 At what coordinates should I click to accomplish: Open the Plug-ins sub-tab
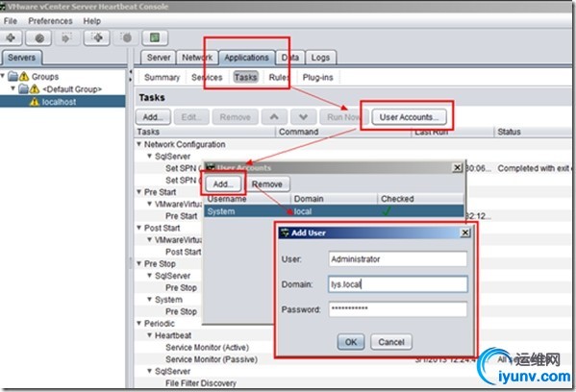coord(317,78)
